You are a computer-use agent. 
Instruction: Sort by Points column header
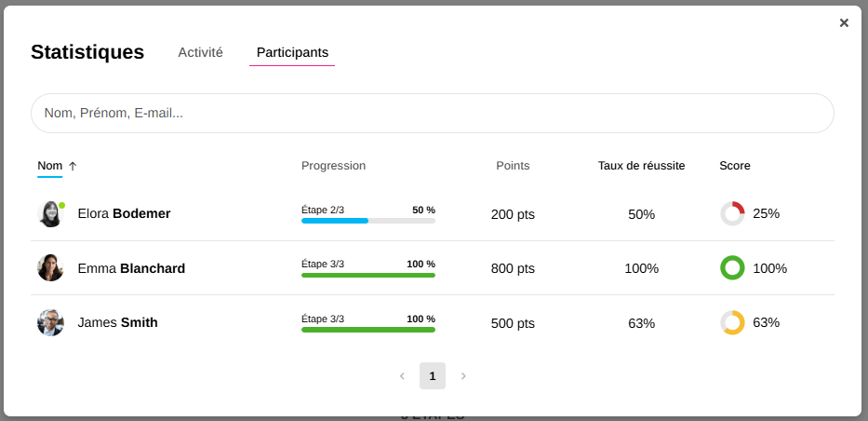pos(513,166)
